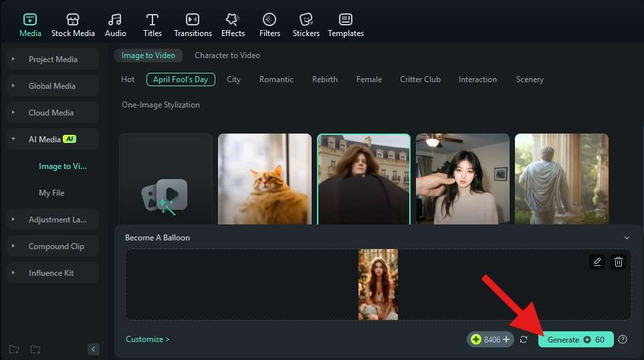Click the uploaded girl portrait image
Image resolution: width=644 pixels, height=360 pixels.
378,285
